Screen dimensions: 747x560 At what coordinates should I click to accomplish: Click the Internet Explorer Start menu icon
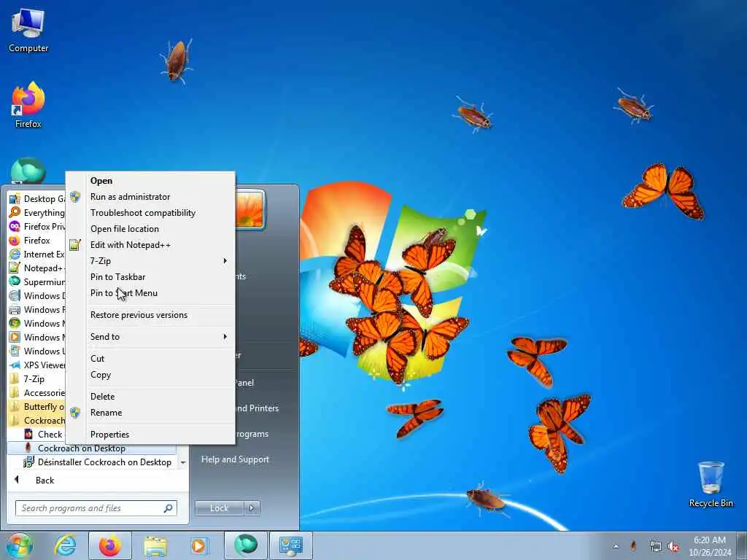tap(15, 254)
